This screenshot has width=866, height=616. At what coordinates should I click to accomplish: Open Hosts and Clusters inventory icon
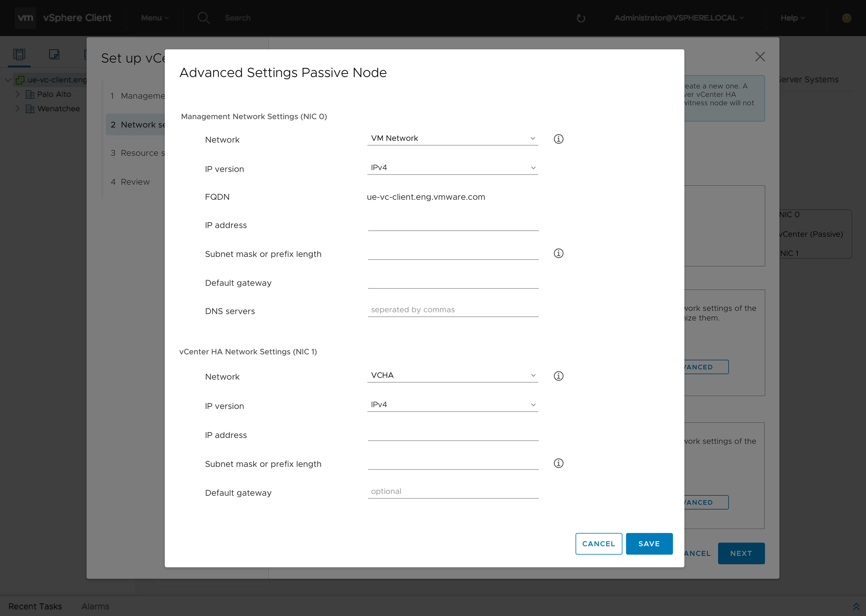coord(19,54)
